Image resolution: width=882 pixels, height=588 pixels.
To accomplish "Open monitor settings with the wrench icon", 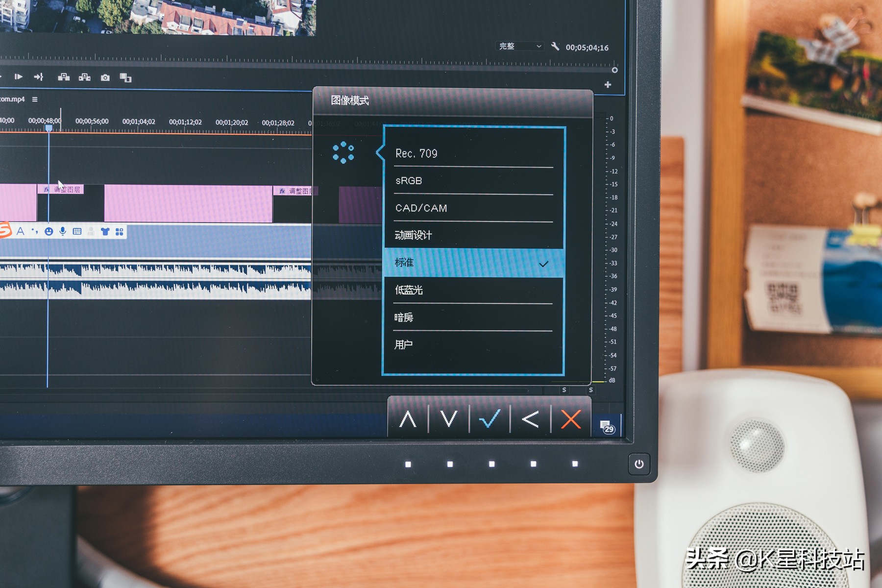I will tap(555, 46).
